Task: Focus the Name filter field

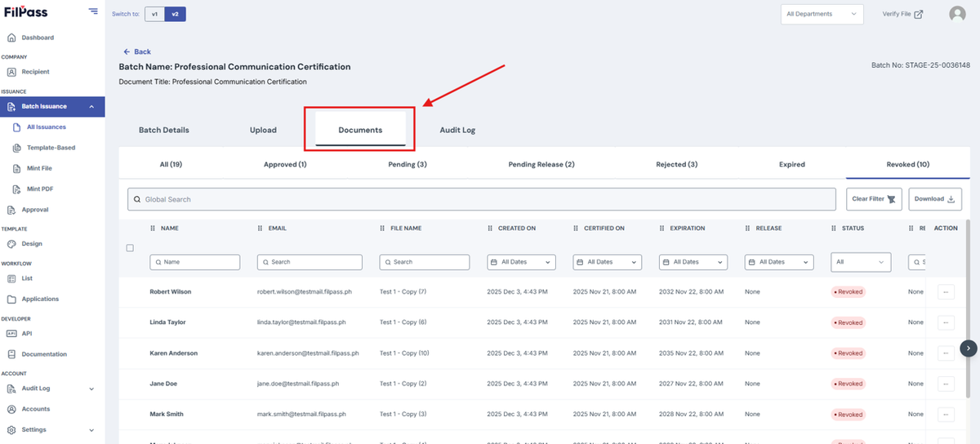Action: [195, 262]
